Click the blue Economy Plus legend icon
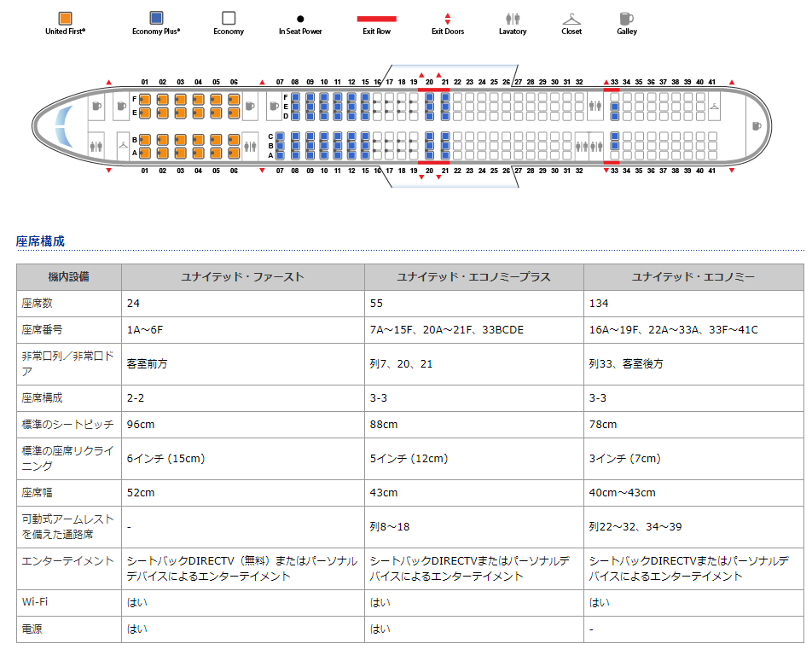Viewport: 812px width, 655px height. (x=156, y=18)
